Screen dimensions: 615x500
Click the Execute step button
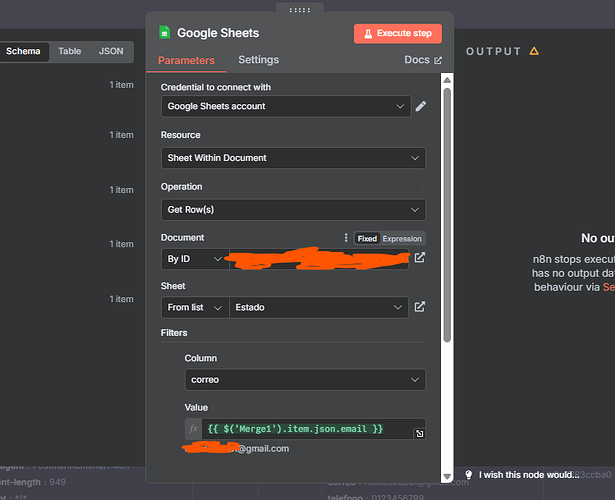pyautogui.click(x=398, y=33)
